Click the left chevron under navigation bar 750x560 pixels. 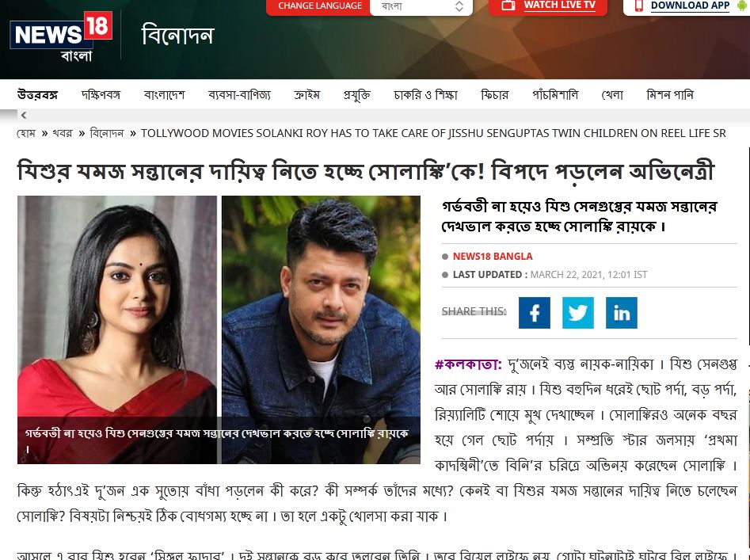coord(24,115)
